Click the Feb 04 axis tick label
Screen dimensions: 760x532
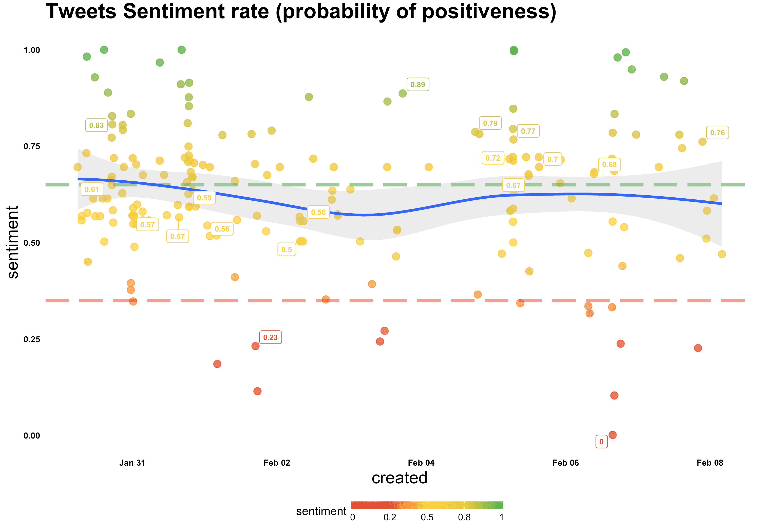coord(421,463)
